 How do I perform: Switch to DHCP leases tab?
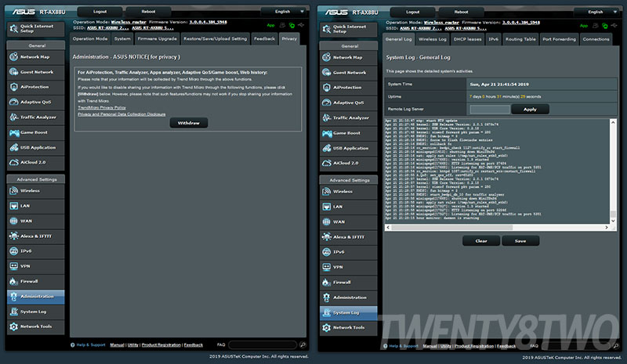[467, 39]
